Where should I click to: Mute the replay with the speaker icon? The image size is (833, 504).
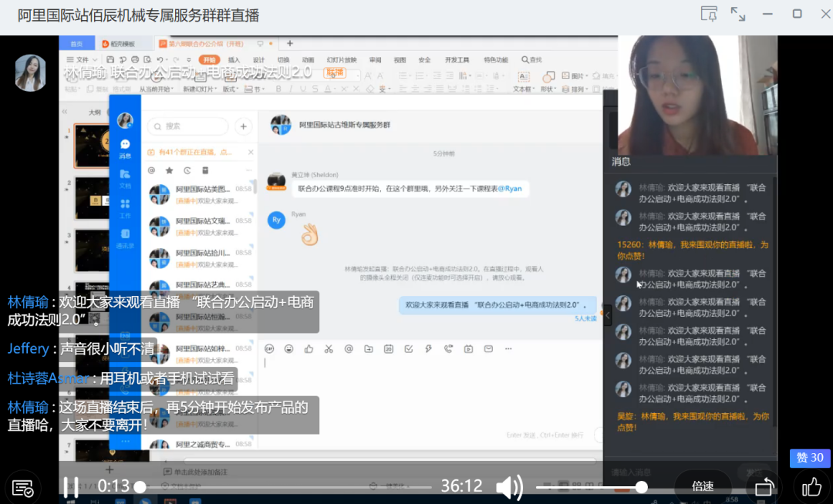(x=508, y=486)
